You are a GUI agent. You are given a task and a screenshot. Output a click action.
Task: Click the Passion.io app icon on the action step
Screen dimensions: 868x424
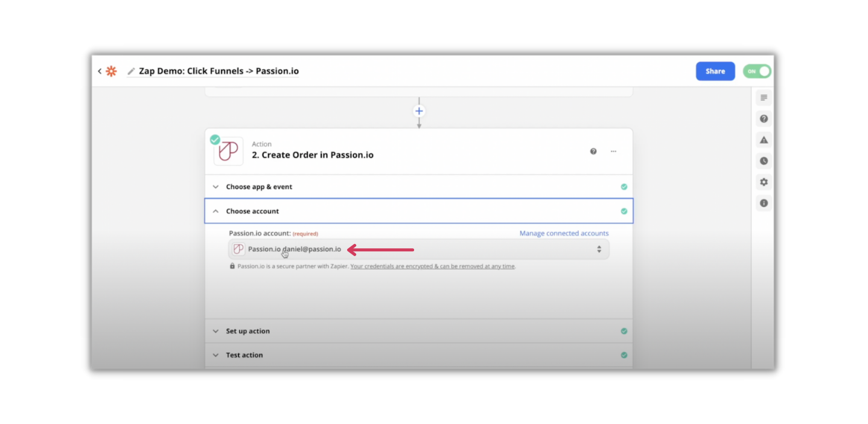[228, 151]
